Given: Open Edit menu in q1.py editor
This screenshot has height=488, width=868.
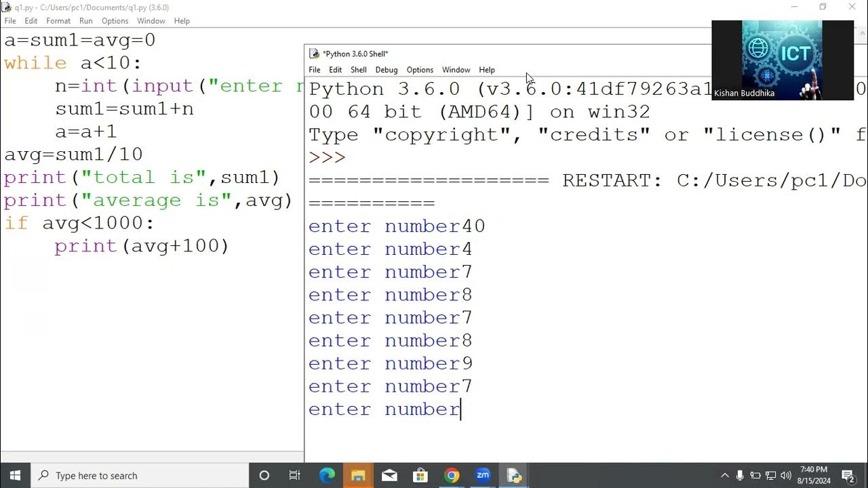Looking at the screenshot, I should (31, 21).
